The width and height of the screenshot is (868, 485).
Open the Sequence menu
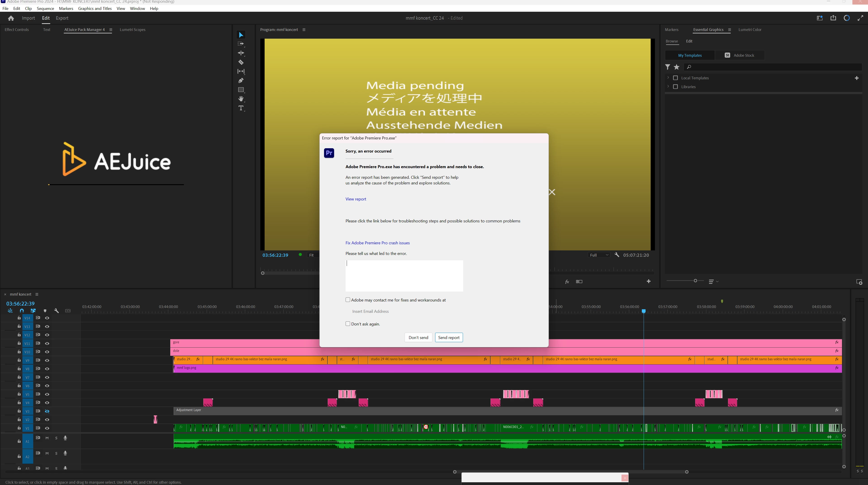(x=45, y=8)
